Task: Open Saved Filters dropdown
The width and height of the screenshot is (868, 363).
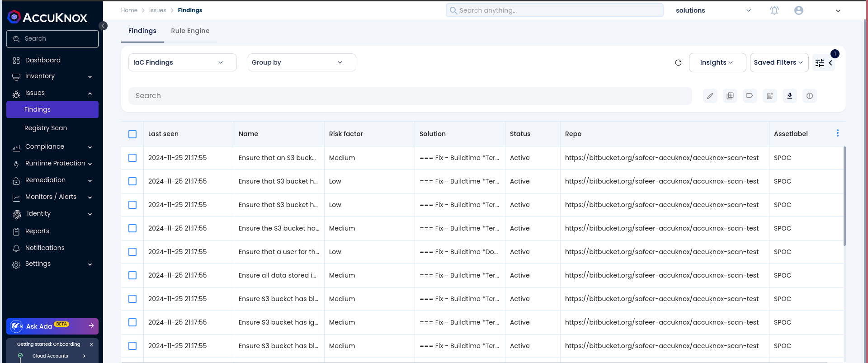Action: point(779,62)
